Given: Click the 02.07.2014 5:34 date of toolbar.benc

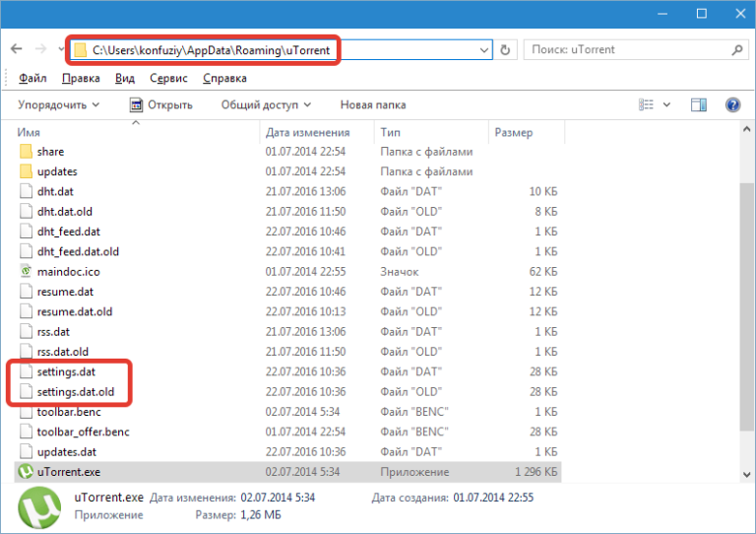Looking at the screenshot, I should click(x=302, y=412).
